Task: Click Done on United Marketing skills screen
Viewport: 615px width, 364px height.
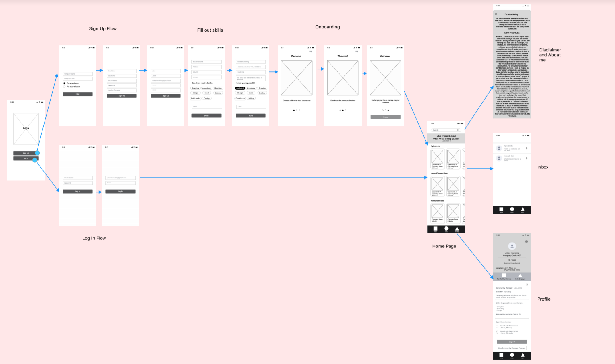Action: (251, 116)
